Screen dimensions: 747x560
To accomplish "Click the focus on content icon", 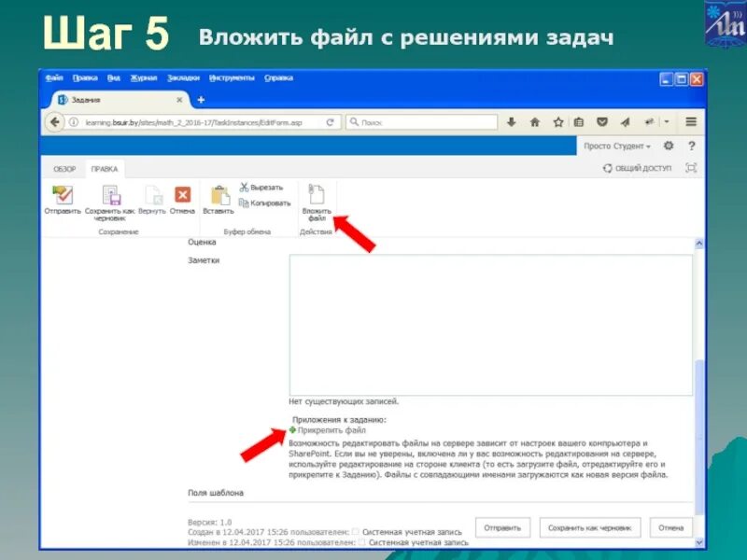I will coord(691,168).
